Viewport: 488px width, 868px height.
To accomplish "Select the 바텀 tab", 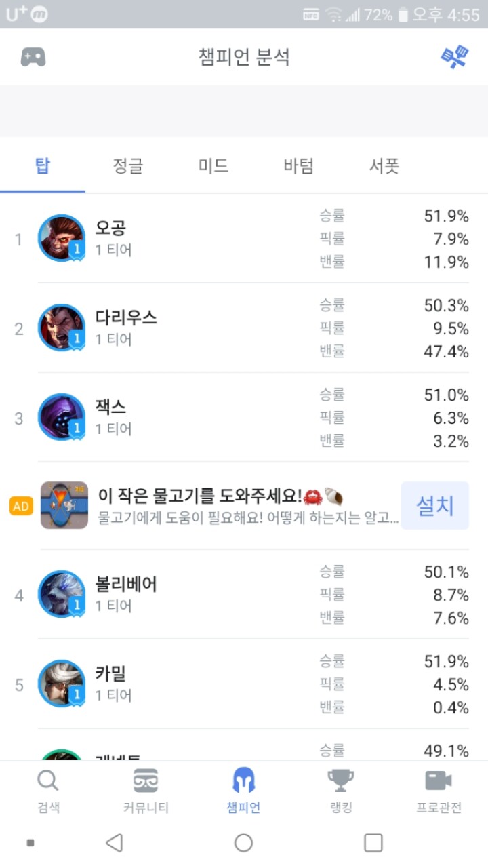I will [x=299, y=165].
